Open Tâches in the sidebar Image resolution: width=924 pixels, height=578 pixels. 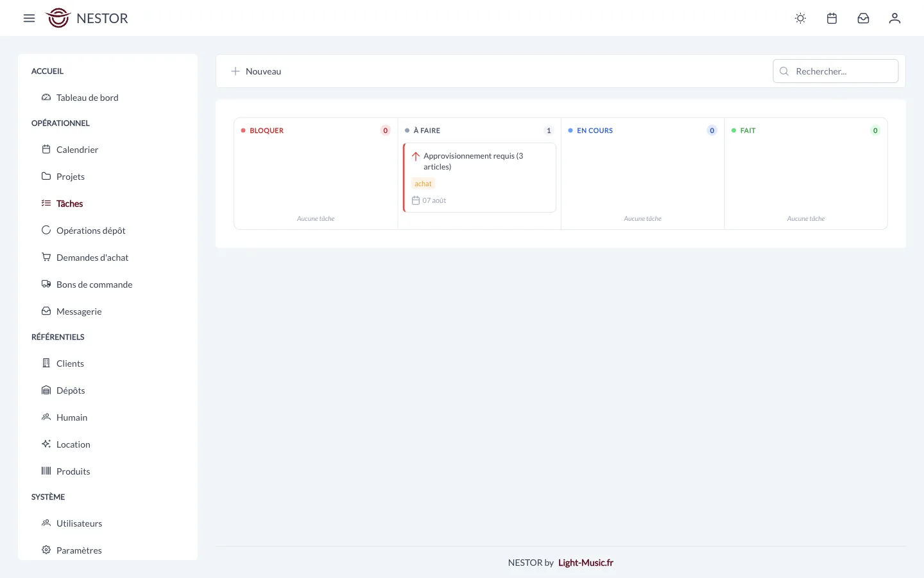pos(108,204)
